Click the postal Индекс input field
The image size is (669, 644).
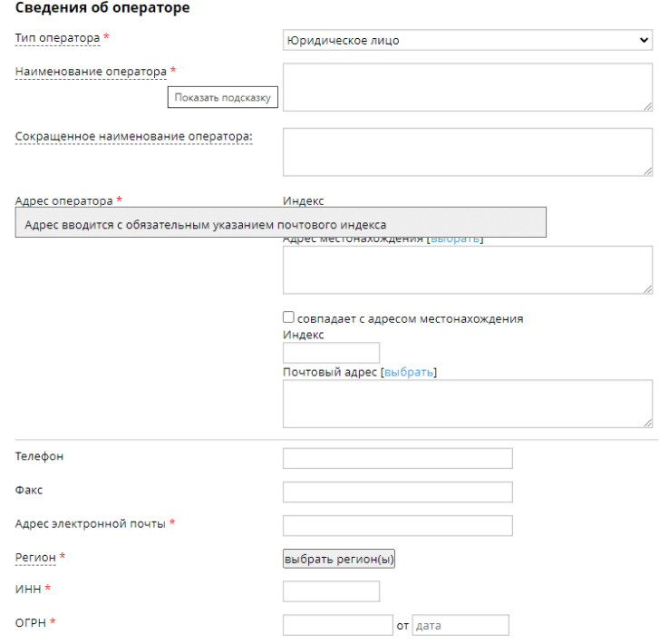(x=331, y=353)
